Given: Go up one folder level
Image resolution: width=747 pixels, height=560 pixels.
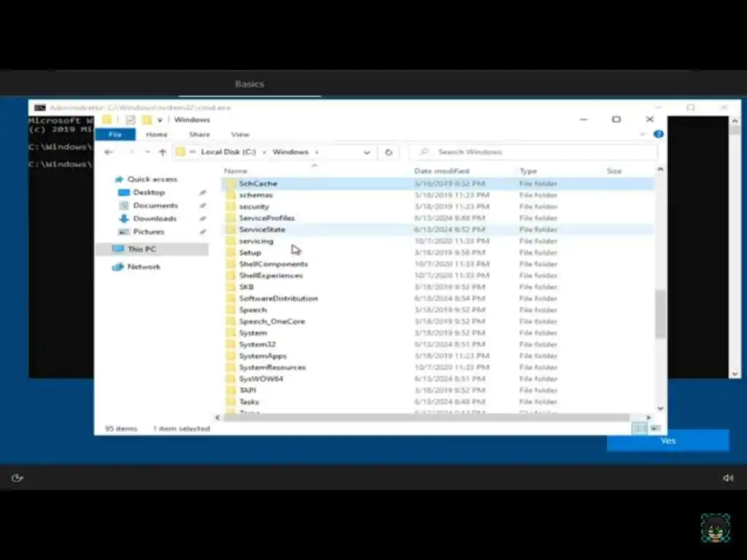Looking at the screenshot, I should (163, 152).
